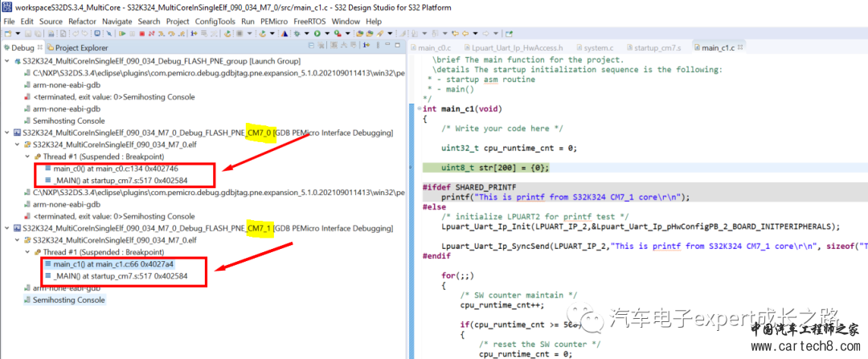This screenshot has width=868, height=359.
Task: Open the Debug launch dropdown arrow
Action: coord(307,33)
